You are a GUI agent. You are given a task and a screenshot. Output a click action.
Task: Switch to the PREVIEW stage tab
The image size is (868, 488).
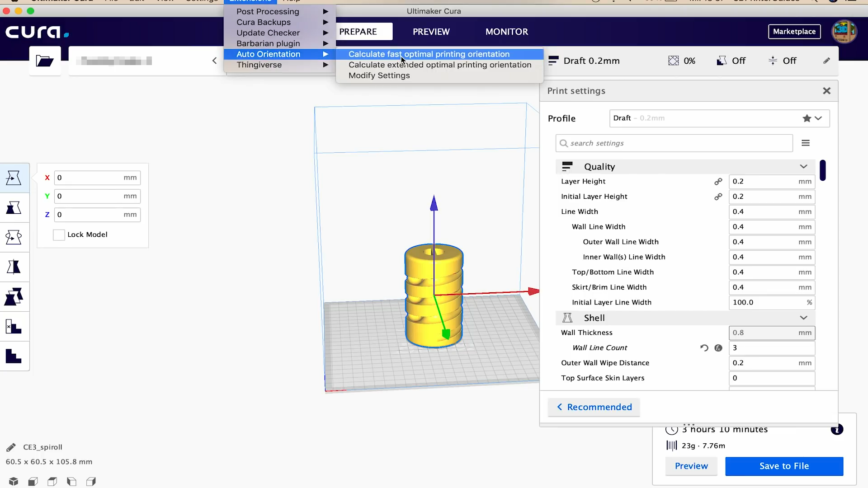pyautogui.click(x=431, y=32)
